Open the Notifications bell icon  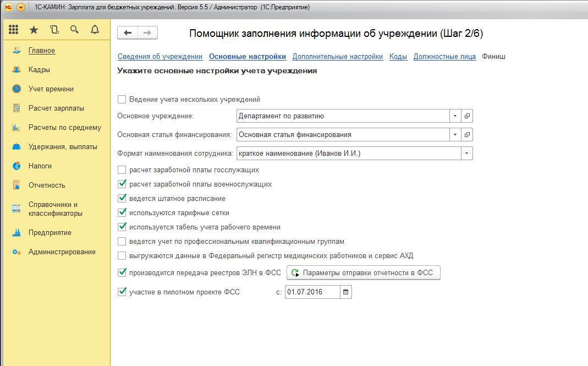tap(95, 30)
